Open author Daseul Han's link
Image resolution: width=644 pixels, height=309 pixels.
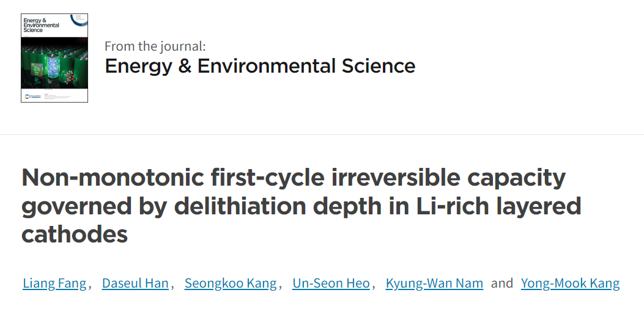(135, 283)
